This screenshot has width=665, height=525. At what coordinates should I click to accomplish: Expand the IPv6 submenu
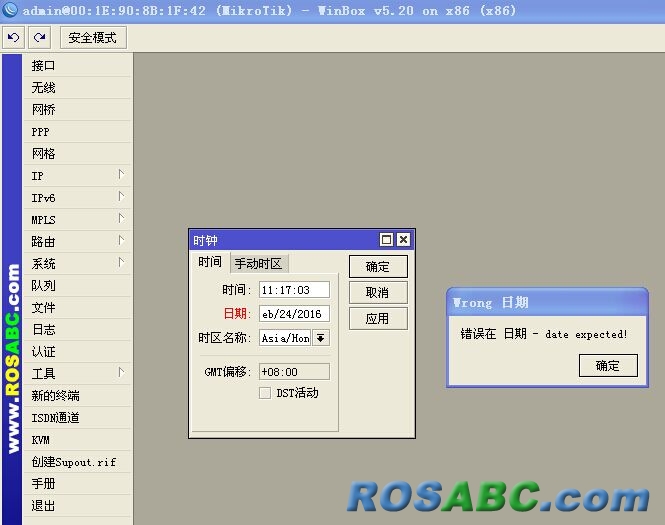click(78, 198)
